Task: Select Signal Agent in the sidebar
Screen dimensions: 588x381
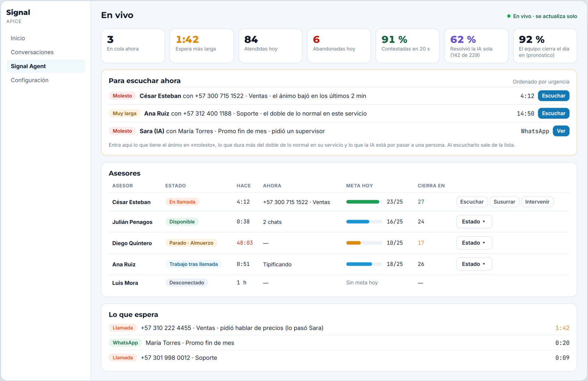Action: pyautogui.click(x=46, y=66)
